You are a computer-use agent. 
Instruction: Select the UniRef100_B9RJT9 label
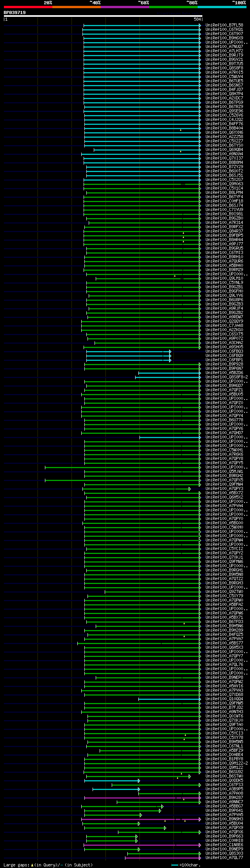tap(224, 55)
